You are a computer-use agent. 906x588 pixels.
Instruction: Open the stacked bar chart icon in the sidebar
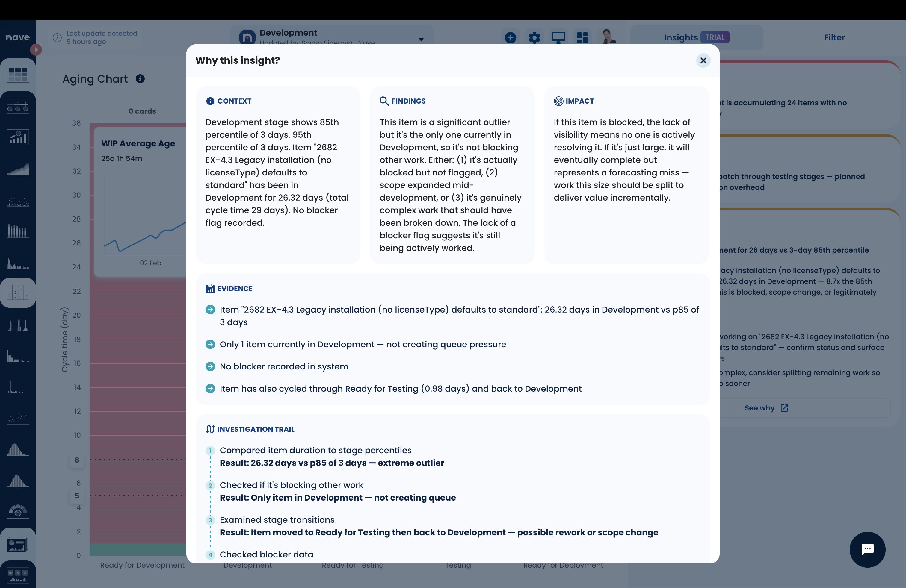(x=18, y=231)
